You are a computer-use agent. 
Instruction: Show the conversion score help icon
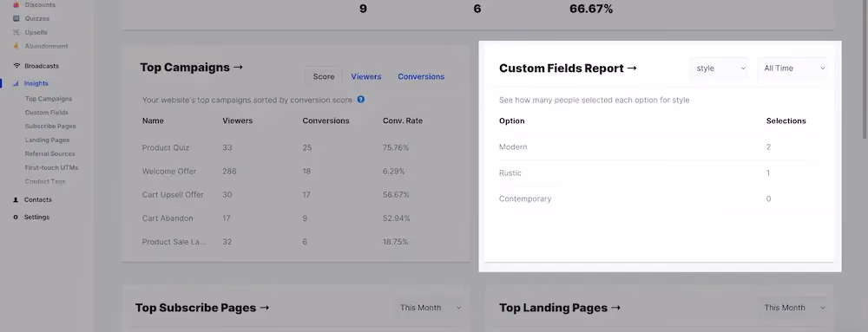361,100
